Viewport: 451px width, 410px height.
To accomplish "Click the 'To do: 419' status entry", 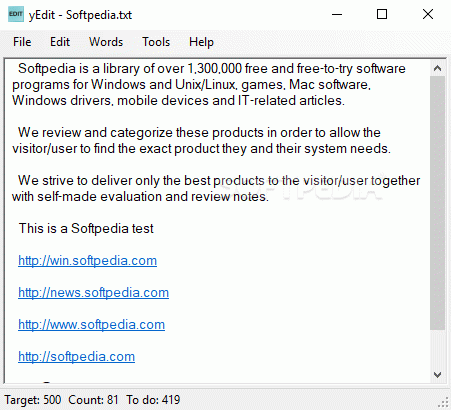I will [x=153, y=400].
